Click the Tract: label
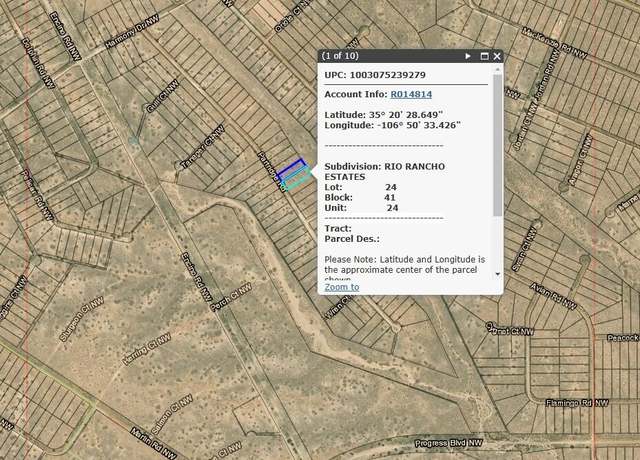Viewport: 640px width, 460px height. pos(338,229)
